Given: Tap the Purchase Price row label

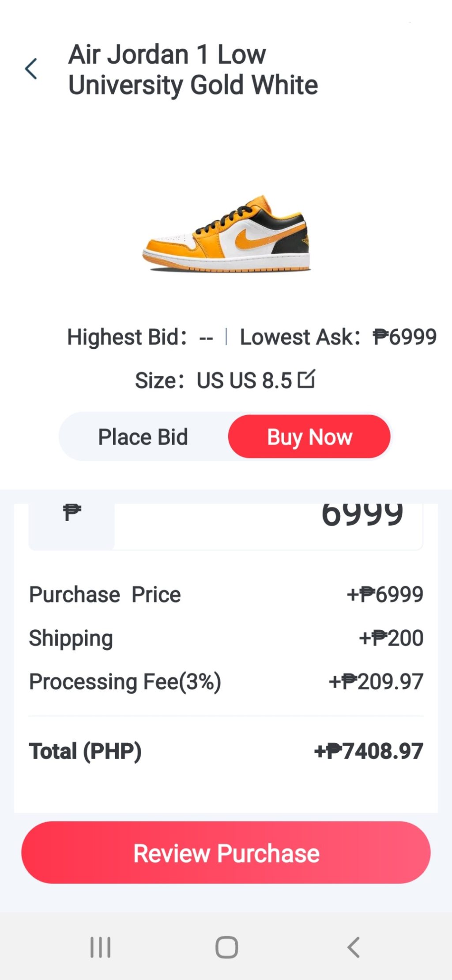Looking at the screenshot, I should click(x=105, y=594).
